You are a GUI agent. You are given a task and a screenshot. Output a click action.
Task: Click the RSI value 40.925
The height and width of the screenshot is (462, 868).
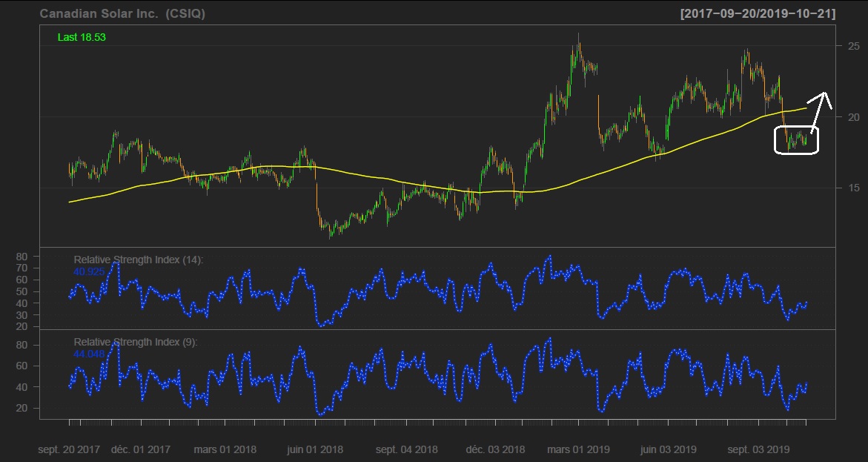click(88, 271)
